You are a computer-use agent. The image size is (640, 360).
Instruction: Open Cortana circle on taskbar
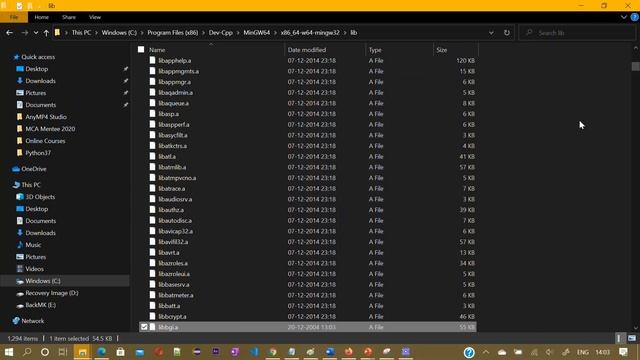point(45,352)
